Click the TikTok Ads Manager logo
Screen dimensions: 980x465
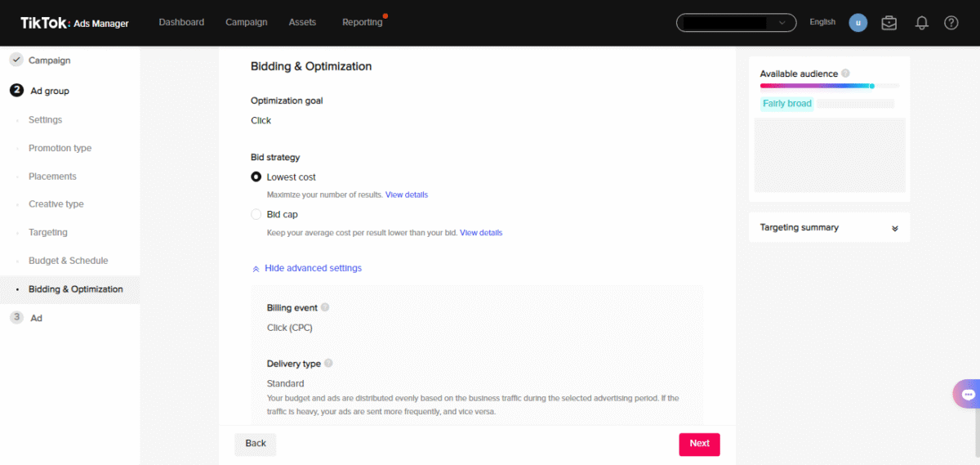point(75,23)
